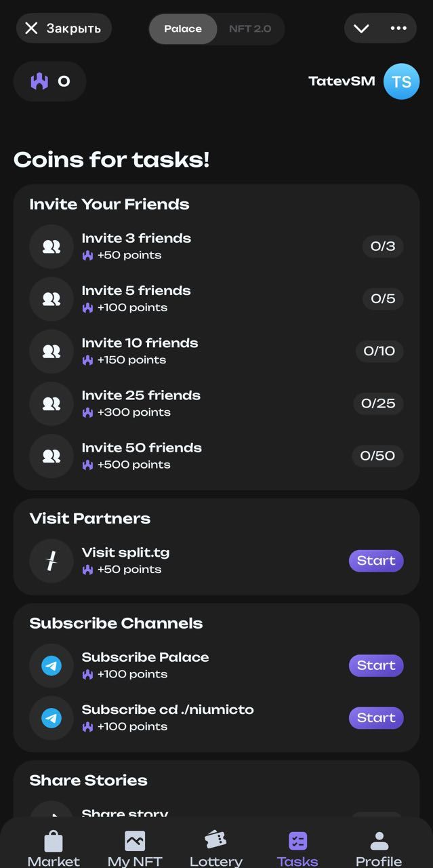
Task: Open My NFT gallery icon
Action: [134, 839]
